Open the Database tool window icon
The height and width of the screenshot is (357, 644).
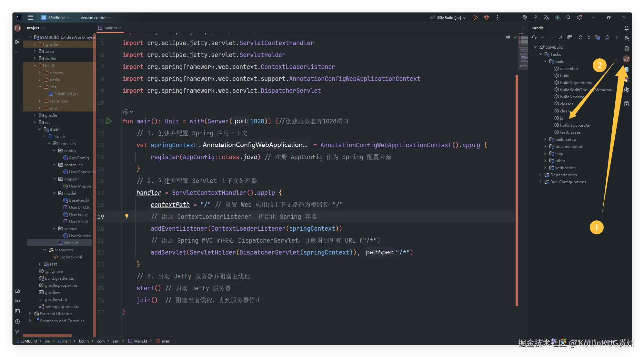coord(627,49)
